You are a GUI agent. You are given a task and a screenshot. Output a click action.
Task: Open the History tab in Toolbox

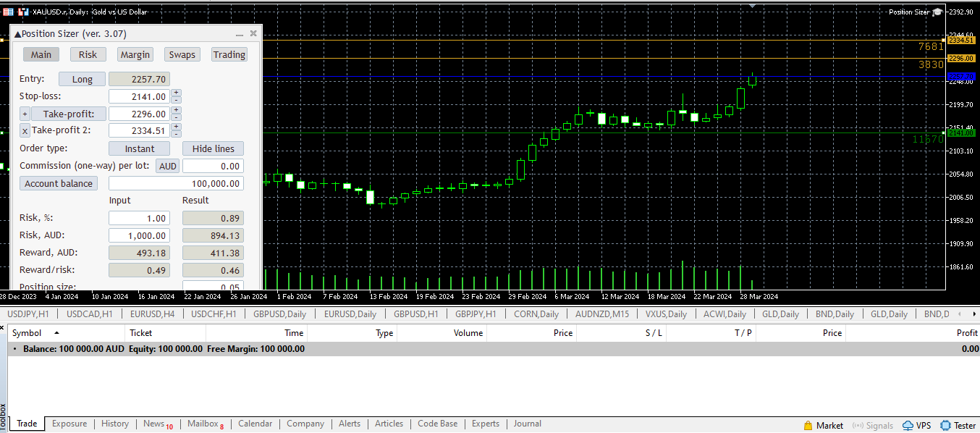(x=114, y=424)
